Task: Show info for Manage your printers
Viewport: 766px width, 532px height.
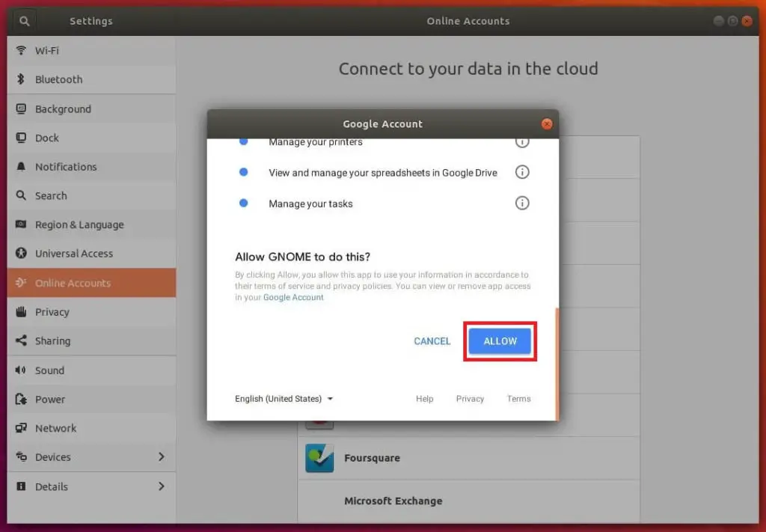Action: pos(521,142)
